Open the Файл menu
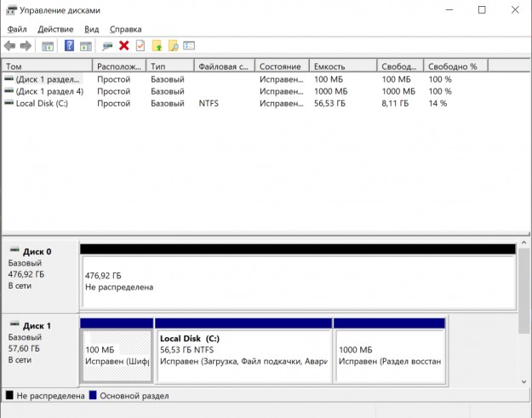Screen dimensions: 532x418 (x=17, y=29)
